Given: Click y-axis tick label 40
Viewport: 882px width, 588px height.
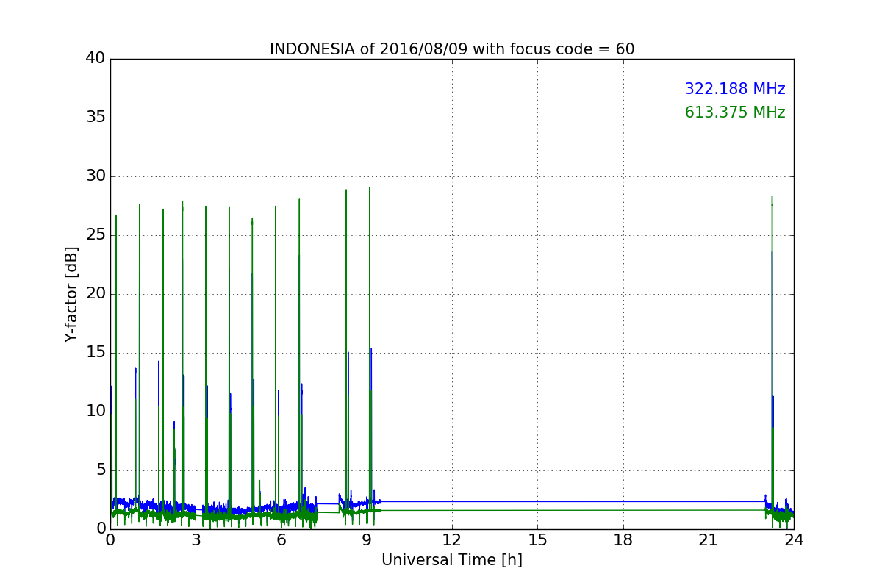Looking at the screenshot, I should [x=95, y=59].
